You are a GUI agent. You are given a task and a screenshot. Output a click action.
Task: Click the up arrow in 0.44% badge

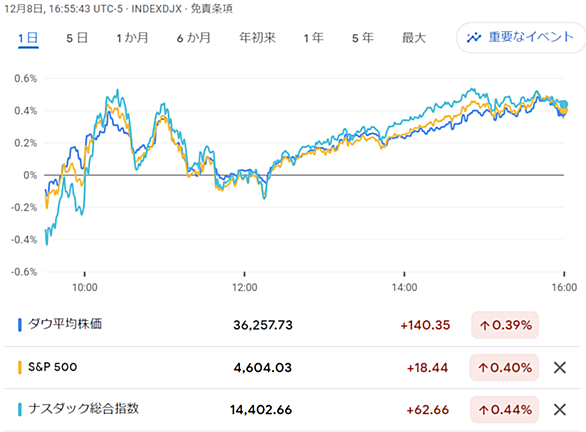484,410
